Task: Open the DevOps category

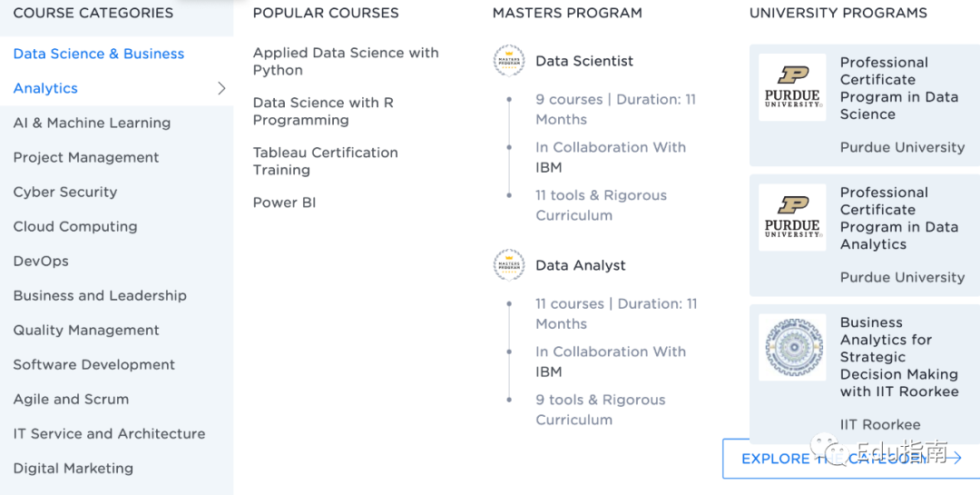Action: pos(41,261)
